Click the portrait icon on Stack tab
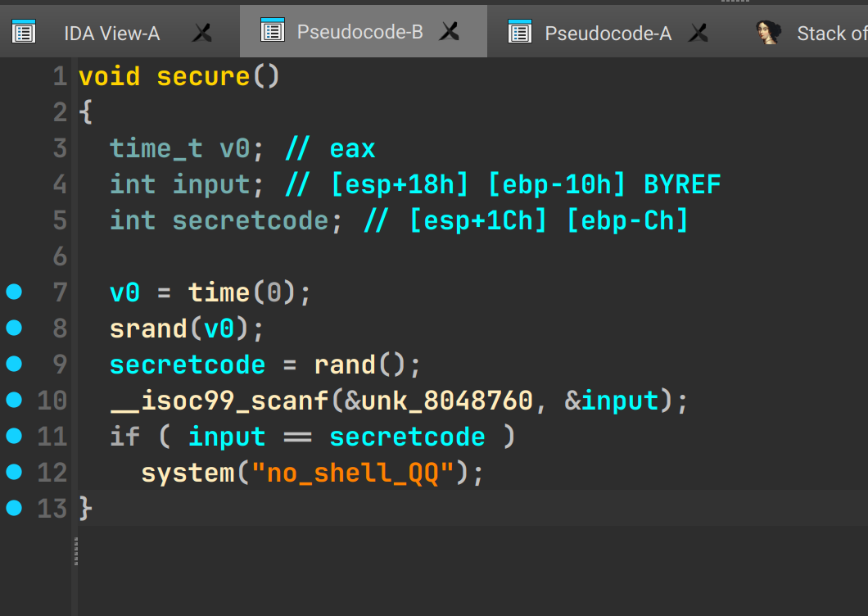 pyautogui.click(x=768, y=33)
